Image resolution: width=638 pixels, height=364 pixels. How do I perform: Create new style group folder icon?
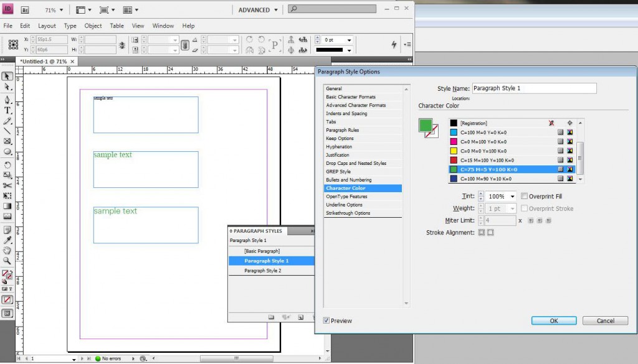[272, 317]
